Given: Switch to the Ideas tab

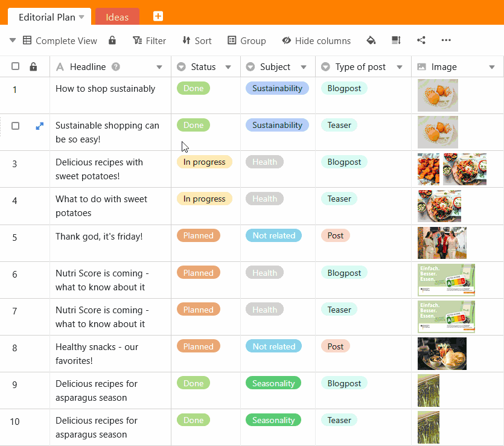Looking at the screenshot, I should [116, 17].
